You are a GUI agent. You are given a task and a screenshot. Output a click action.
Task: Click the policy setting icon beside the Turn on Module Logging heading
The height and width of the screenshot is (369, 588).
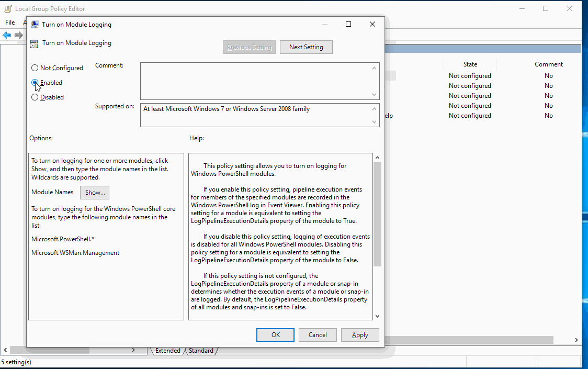coord(34,43)
